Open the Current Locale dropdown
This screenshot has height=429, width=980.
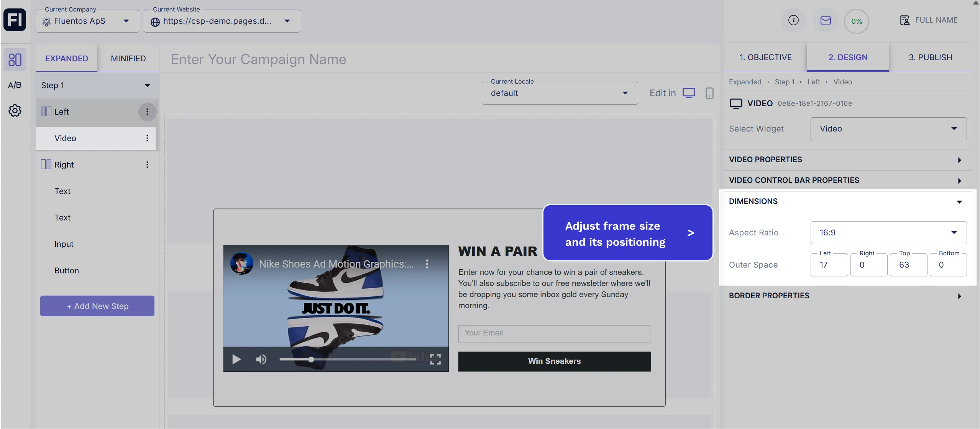[x=560, y=93]
